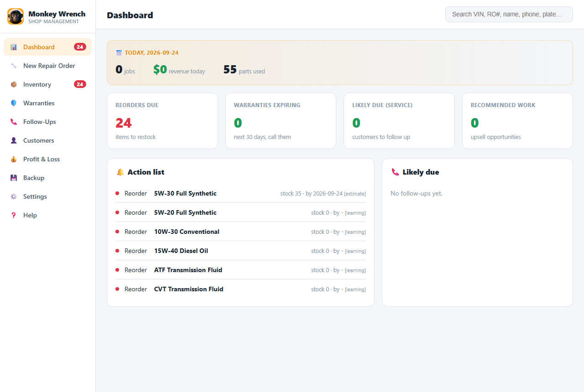The width and height of the screenshot is (584, 392).
Task: Select the 5W-30 Full Synthetic reorder row
Action: click(x=240, y=193)
